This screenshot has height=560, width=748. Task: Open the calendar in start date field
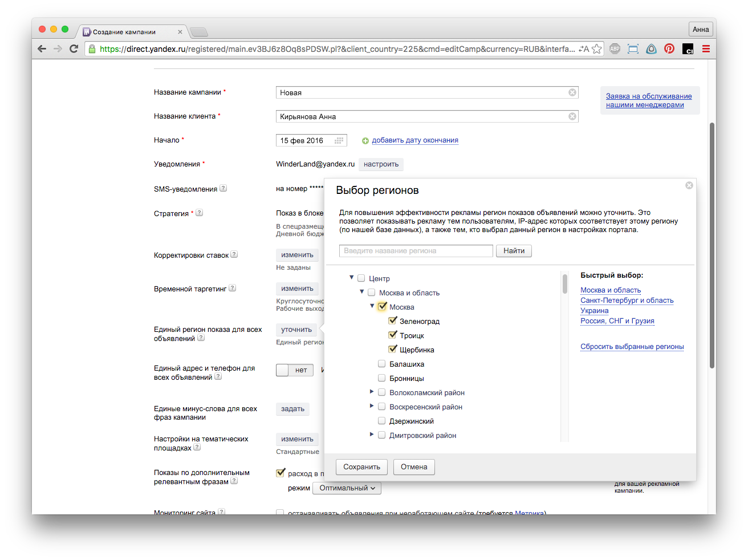coord(339,140)
